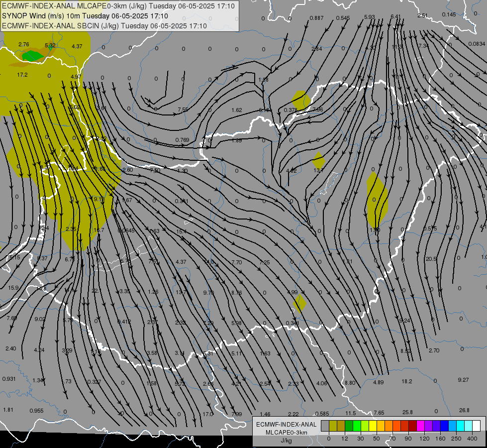Screen dimensions: 487x448
Task: Select the dark green legend swatch right of 12
Action: coord(349,426)
